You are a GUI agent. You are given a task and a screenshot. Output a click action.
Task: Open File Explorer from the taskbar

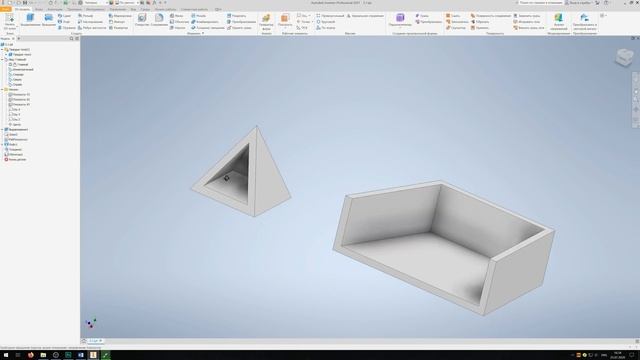(43, 355)
